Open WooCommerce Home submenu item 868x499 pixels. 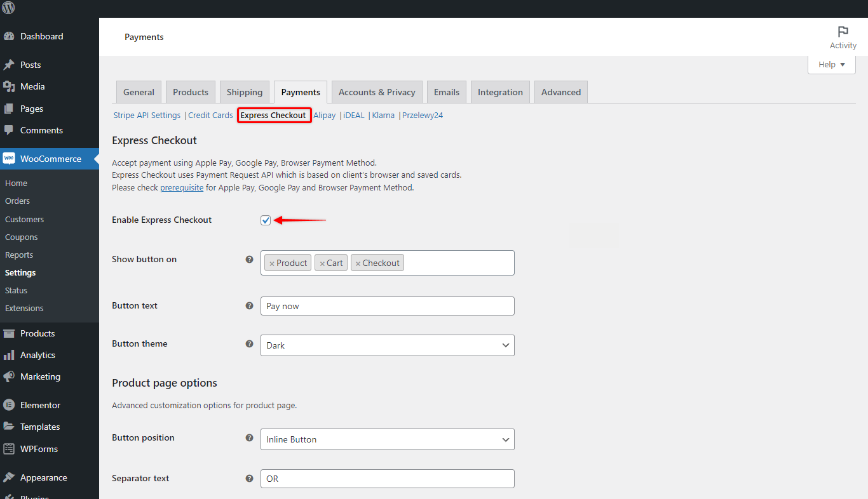(x=16, y=183)
